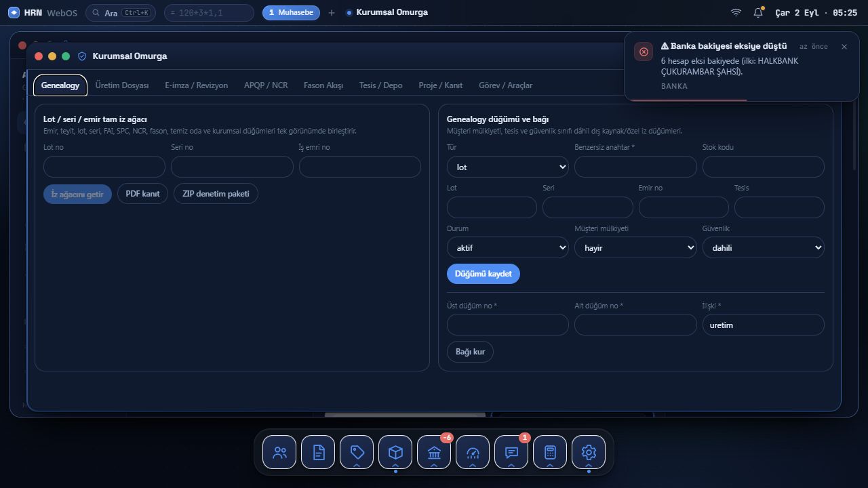The image size is (868, 488).
Task: Focus the İş emri no input field
Action: tap(360, 167)
